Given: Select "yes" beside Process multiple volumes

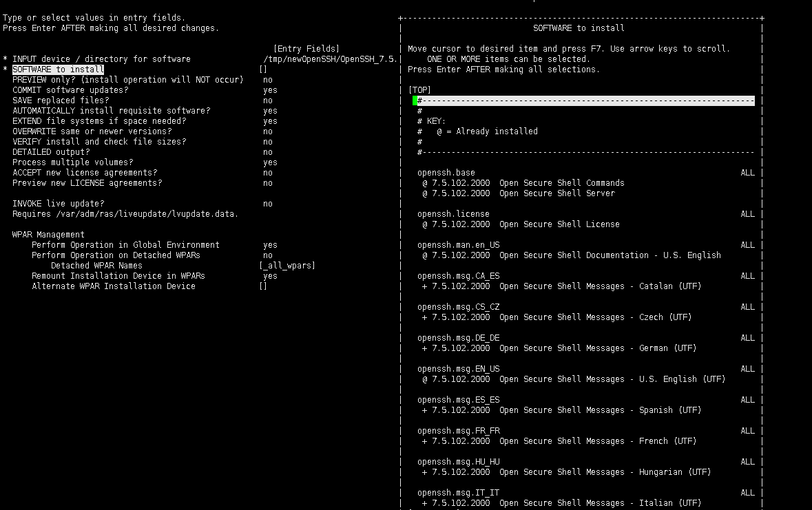Looking at the screenshot, I should (x=270, y=162).
